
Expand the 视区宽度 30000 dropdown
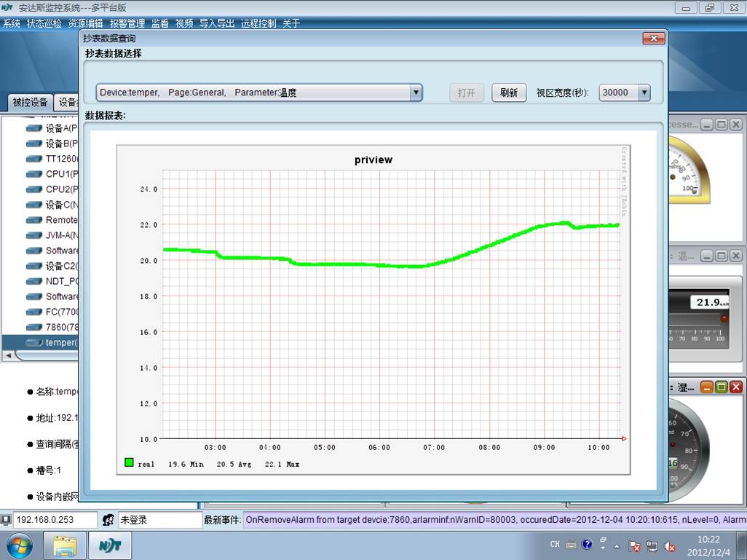[x=644, y=92]
